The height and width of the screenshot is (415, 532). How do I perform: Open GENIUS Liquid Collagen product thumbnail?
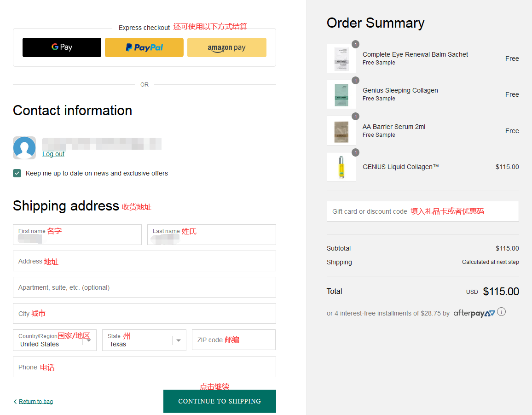(341, 167)
